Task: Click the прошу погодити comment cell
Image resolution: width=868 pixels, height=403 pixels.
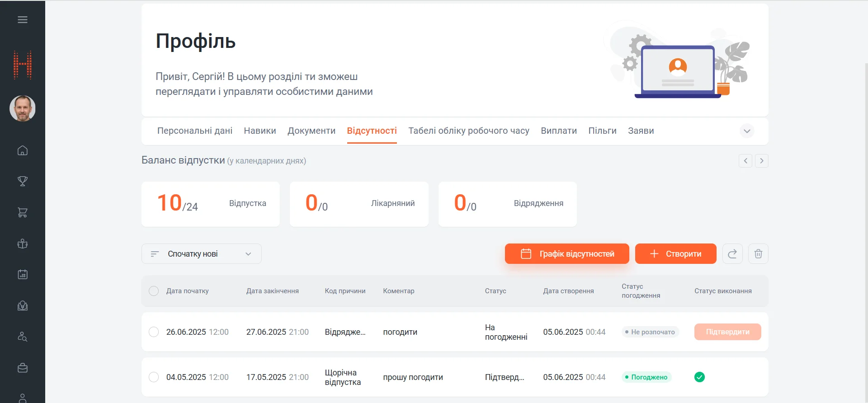Action: pos(413,377)
